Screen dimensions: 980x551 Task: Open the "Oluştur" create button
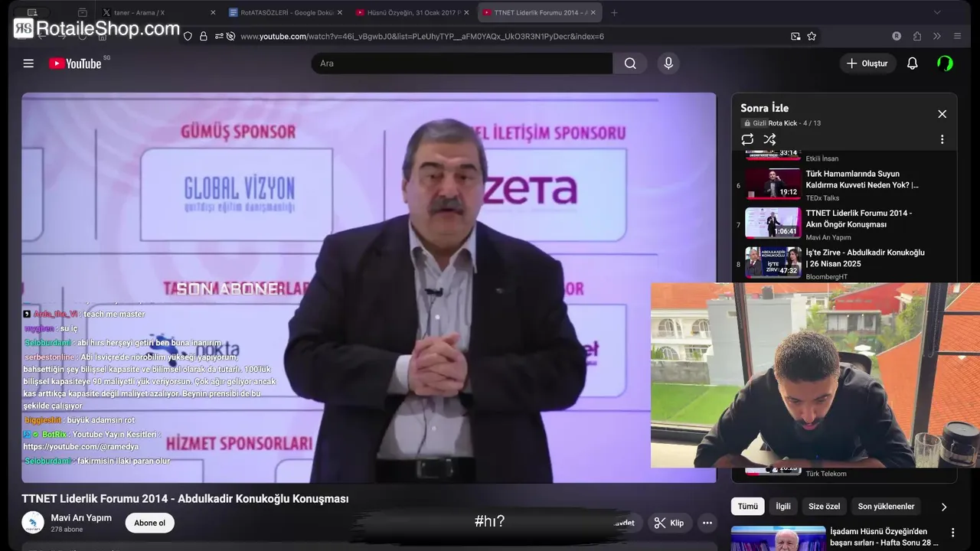click(x=867, y=64)
